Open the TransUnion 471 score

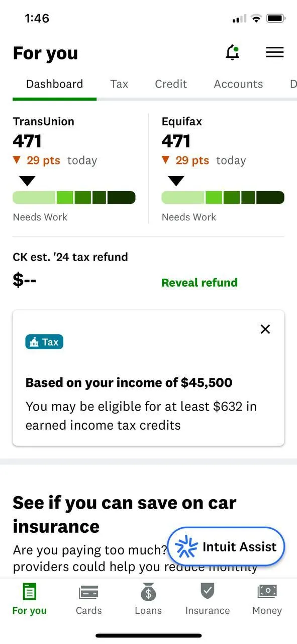(x=27, y=141)
